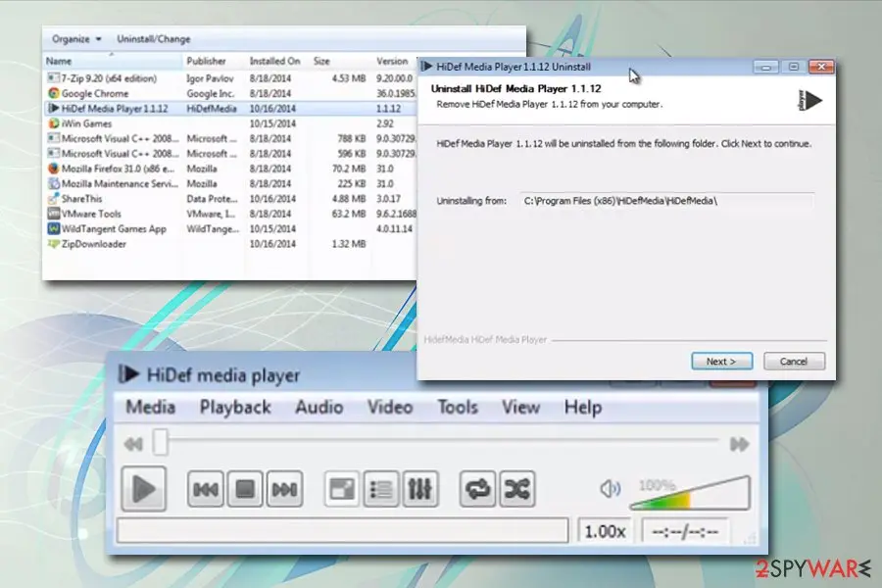This screenshot has width=882, height=588.
Task: Click the Igor Pavlov publisher cell
Action: click(210, 78)
